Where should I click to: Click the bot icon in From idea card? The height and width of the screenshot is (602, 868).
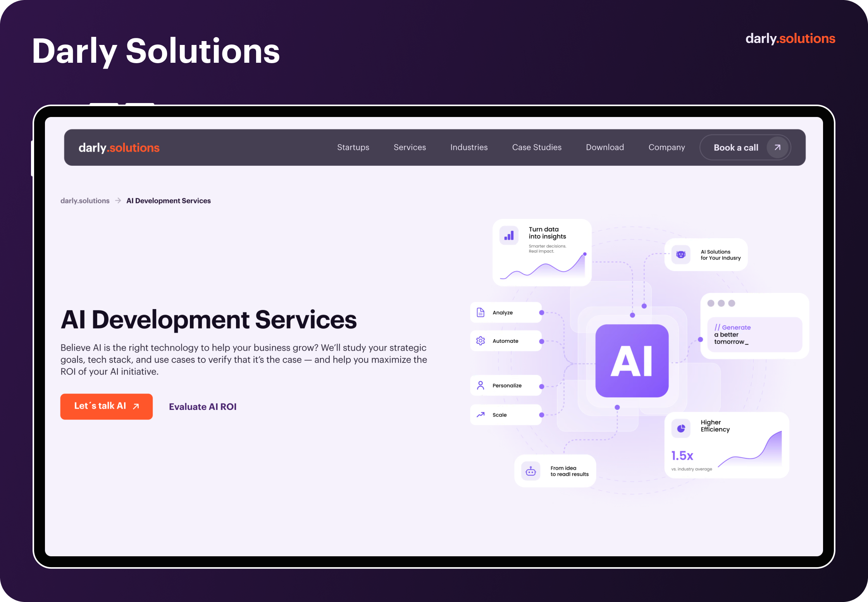(x=530, y=471)
